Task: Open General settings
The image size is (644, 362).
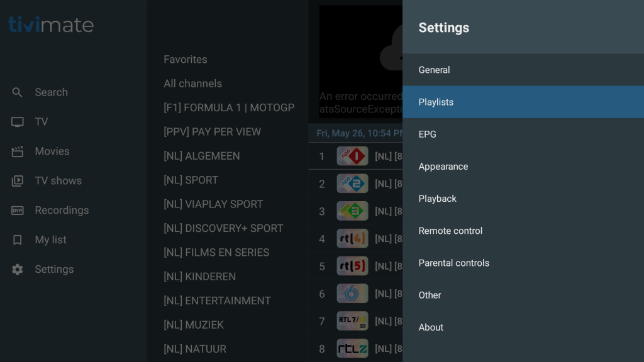Action: tap(434, 70)
